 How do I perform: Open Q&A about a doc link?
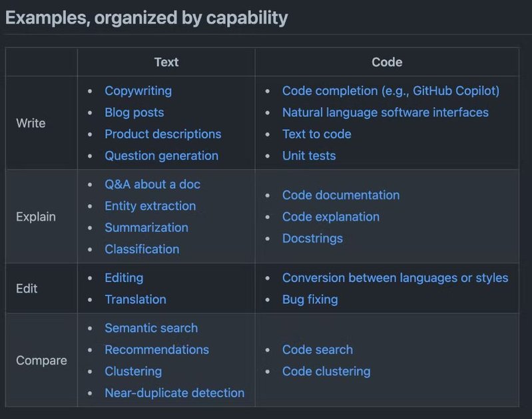point(152,185)
